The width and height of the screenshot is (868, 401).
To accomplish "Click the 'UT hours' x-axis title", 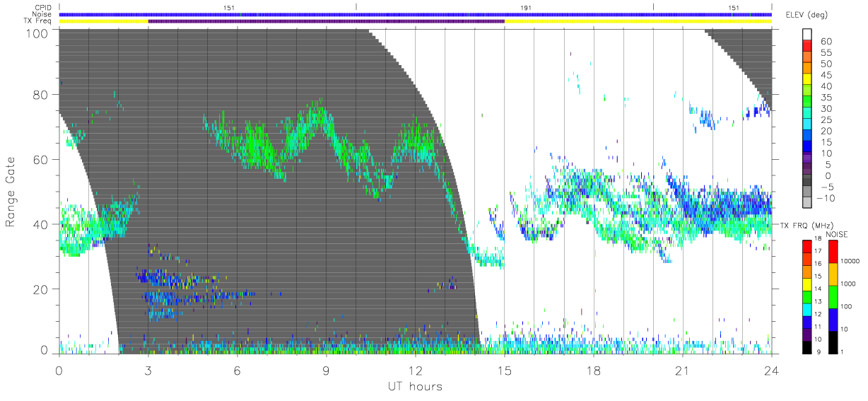I will [414, 387].
